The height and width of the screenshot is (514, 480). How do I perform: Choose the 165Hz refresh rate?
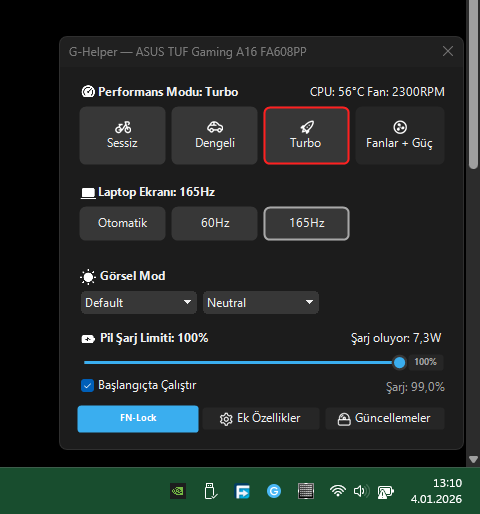coord(306,223)
